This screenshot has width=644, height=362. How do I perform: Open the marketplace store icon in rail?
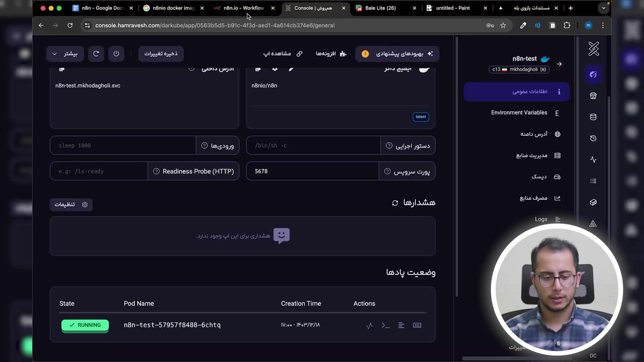593,96
